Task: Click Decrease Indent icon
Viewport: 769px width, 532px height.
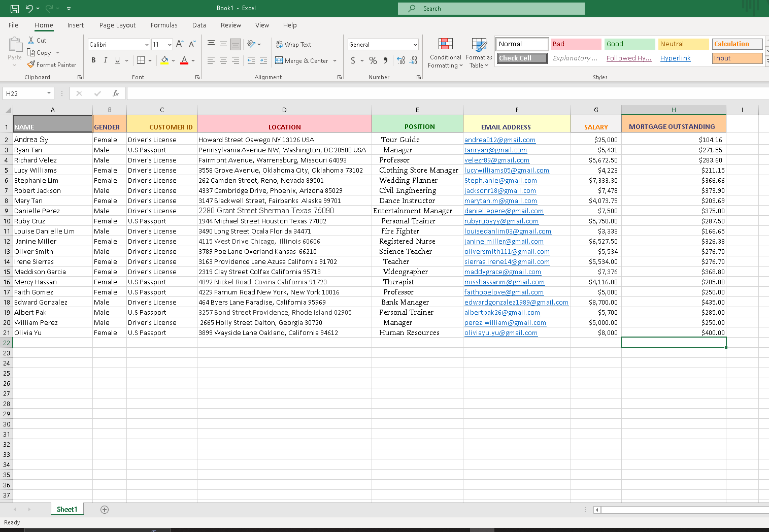Action: click(251, 60)
